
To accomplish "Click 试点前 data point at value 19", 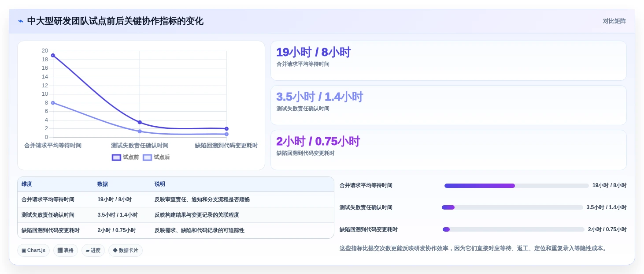I will [x=53, y=55].
